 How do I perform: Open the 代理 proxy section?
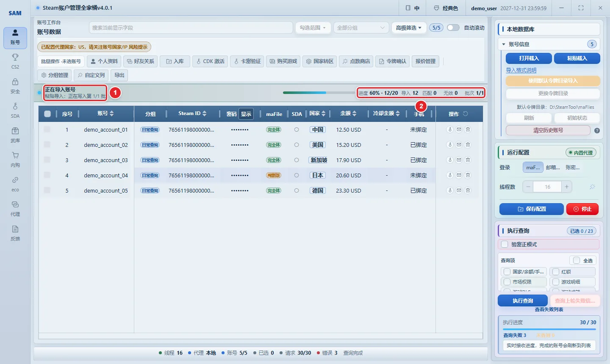click(15, 208)
